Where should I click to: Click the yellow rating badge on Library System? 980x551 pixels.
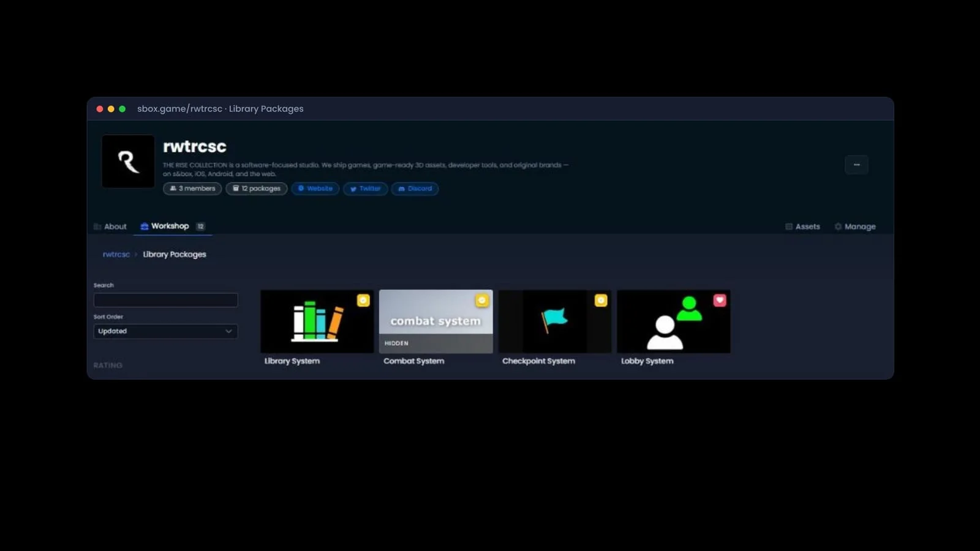(x=363, y=300)
